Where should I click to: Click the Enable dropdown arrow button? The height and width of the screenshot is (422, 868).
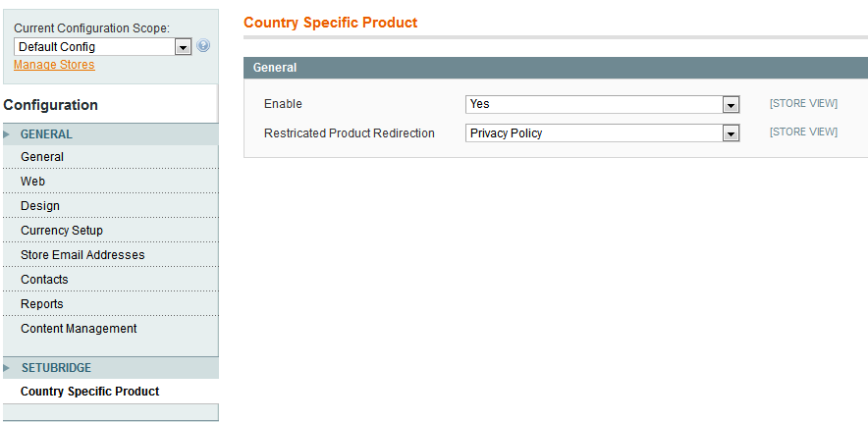pos(731,105)
